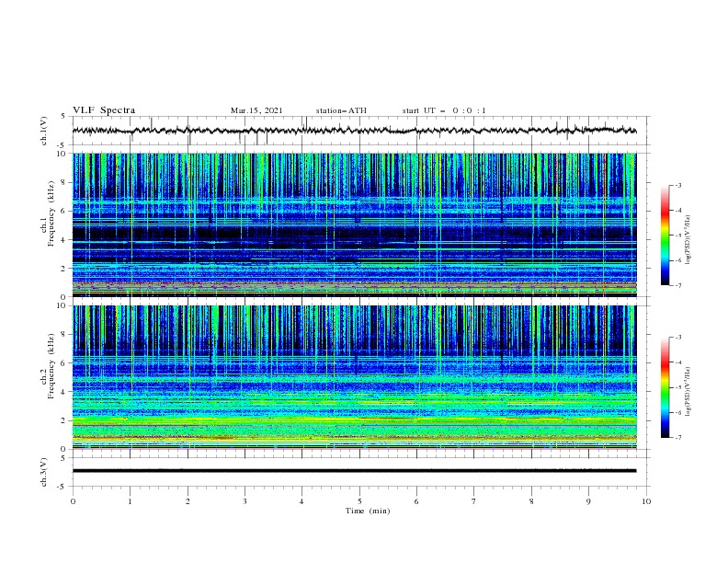The image size is (728, 563).
Task: Click the ch.3 flat voltage trace
Action: tap(354, 471)
